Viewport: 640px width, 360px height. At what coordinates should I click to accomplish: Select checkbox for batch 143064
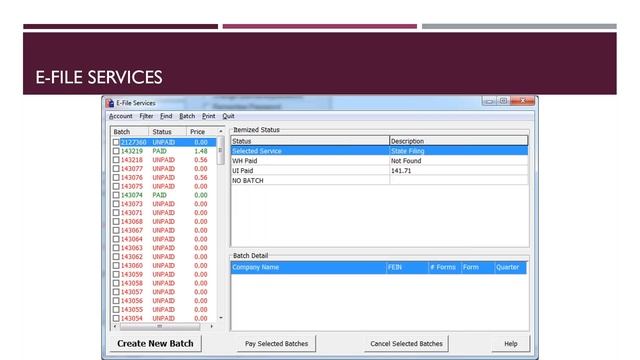[x=116, y=239]
